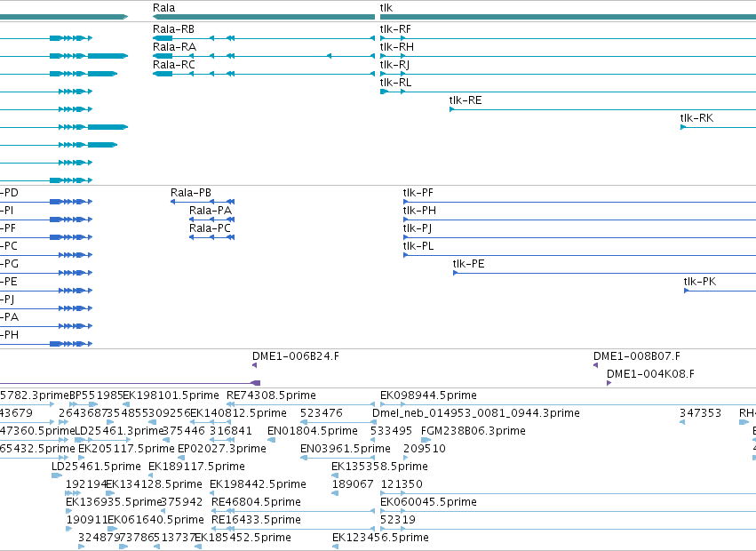756x551 pixels.
Task: Click the 52319 EST label
Action: [398, 521]
